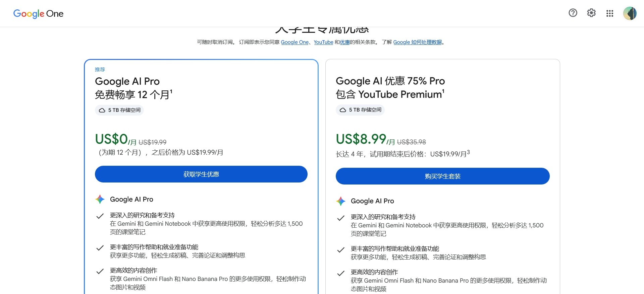Click the checkmark beside left 更深入的研究和备考支持
Screen dimensions: 644x294
(100, 216)
